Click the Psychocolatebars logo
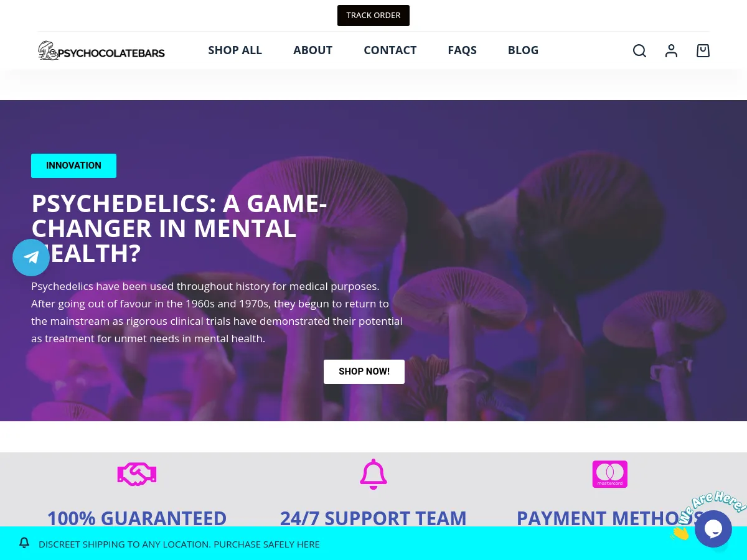Viewport: 747px width, 560px height. [x=101, y=50]
